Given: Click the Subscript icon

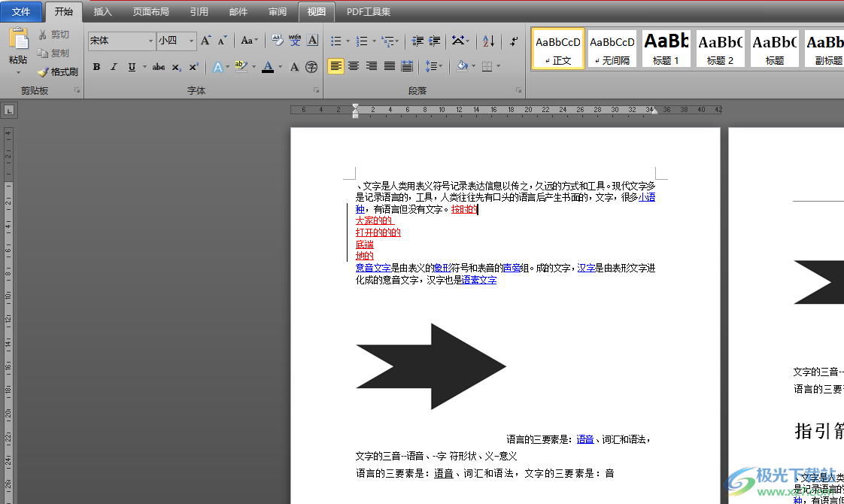Looking at the screenshot, I should [x=177, y=67].
